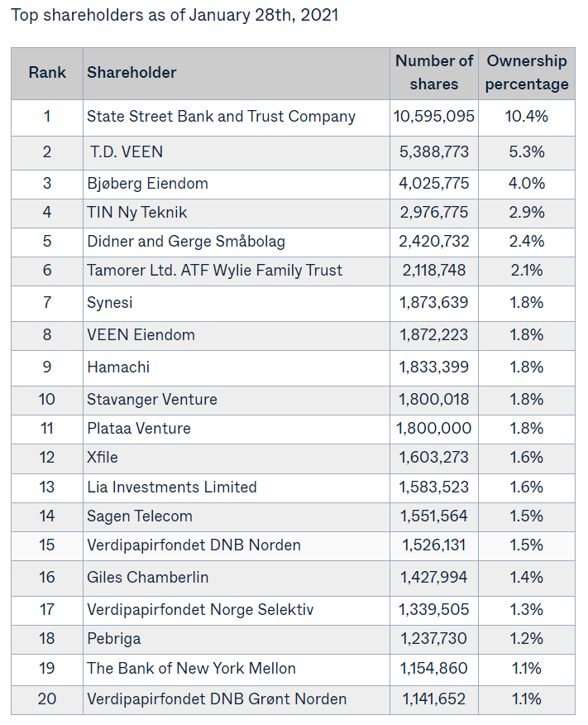The image size is (588, 725).
Task: Click the Number of shares header
Action: point(434,73)
